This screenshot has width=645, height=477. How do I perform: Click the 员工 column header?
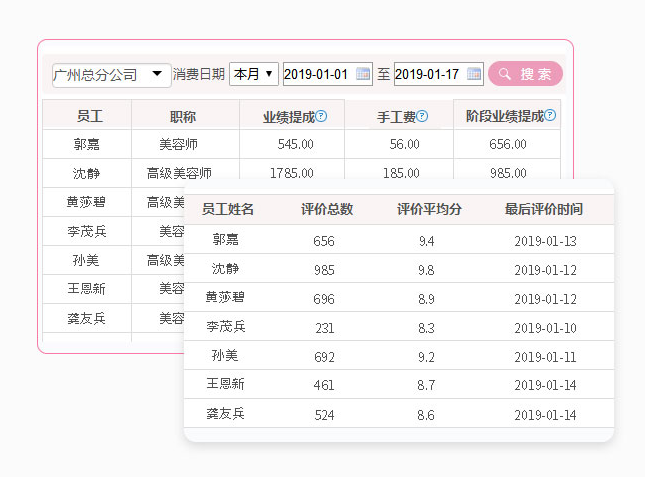tap(88, 116)
